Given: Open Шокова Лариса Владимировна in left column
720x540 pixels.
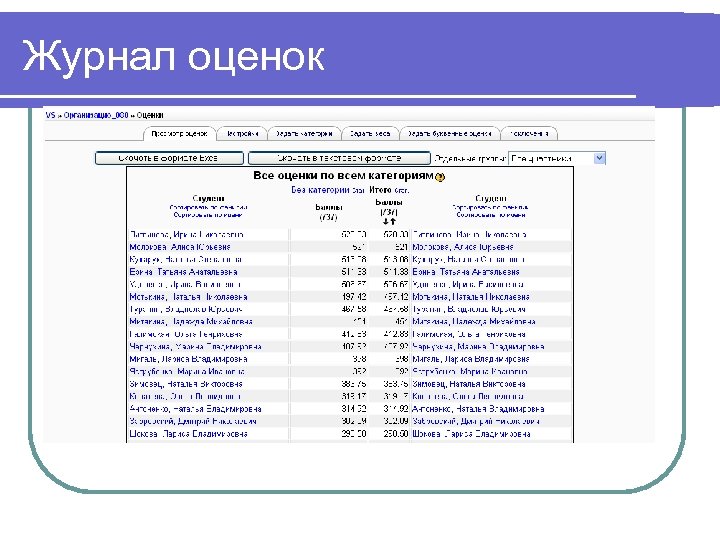Looking at the screenshot, I should [188, 434].
